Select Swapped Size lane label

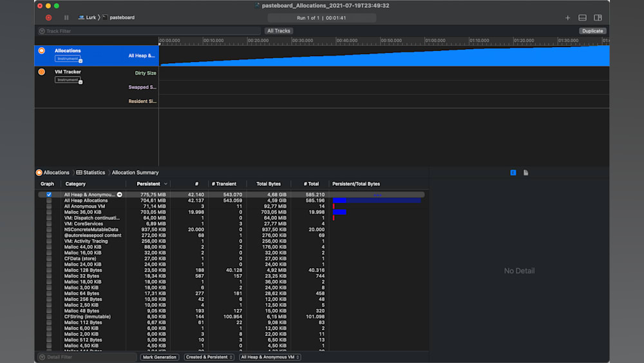(x=142, y=87)
